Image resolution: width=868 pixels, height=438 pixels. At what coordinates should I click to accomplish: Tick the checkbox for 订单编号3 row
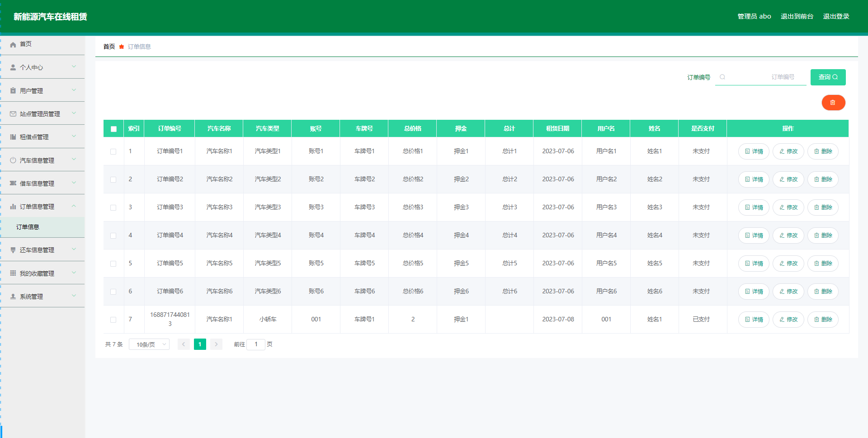(113, 207)
